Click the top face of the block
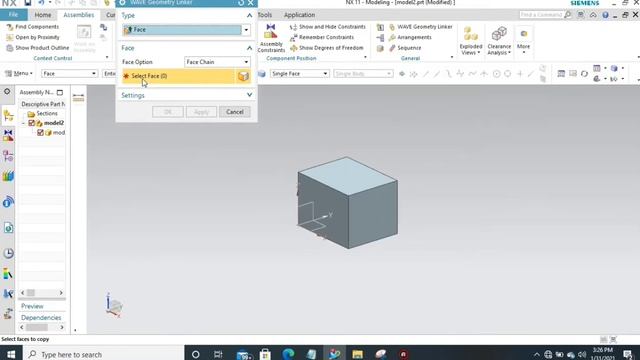Screen dimensions: 640x360 click(348, 176)
